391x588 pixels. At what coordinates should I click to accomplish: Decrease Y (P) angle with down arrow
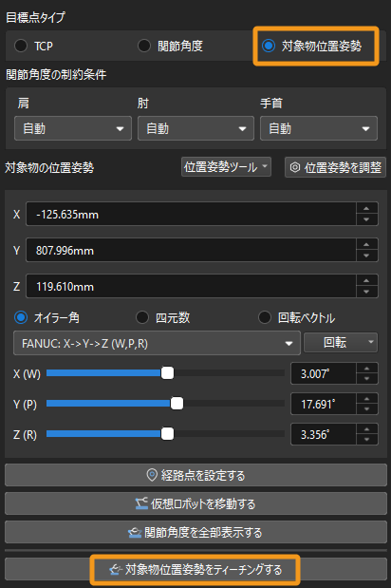366,409
